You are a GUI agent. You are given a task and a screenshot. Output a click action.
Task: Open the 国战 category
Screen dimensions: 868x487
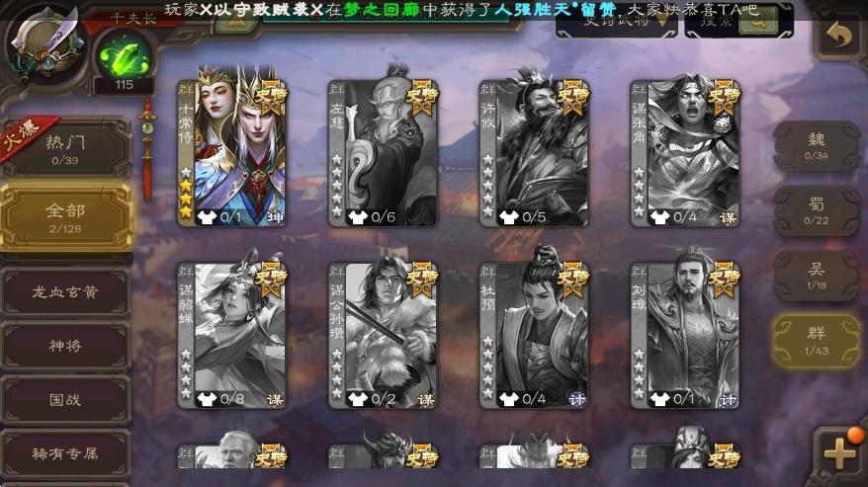click(x=66, y=402)
